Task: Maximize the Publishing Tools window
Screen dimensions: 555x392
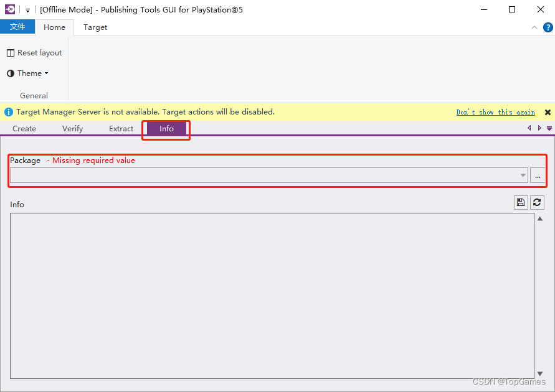Action: point(512,9)
